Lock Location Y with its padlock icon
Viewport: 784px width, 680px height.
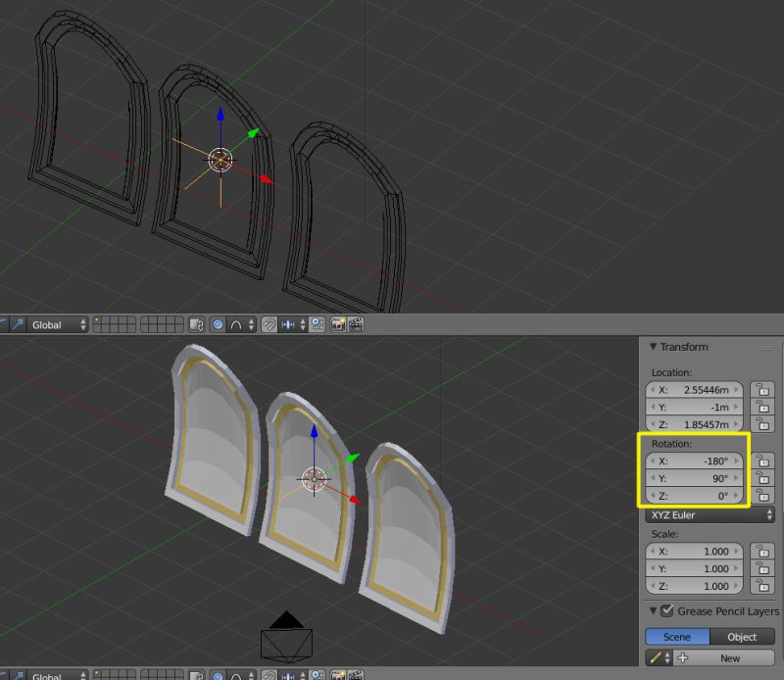[762, 407]
